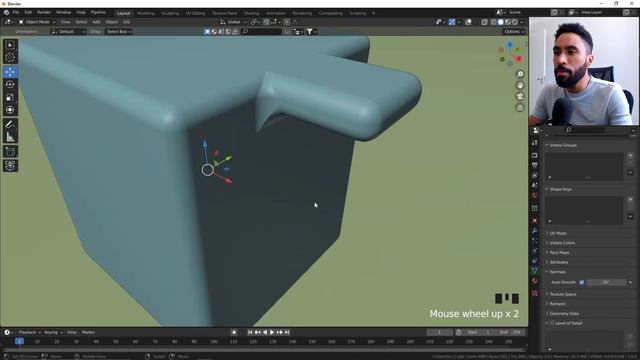Open the Select Box drag dropdown
Image resolution: width=640 pixels, height=360 pixels.
tap(119, 31)
